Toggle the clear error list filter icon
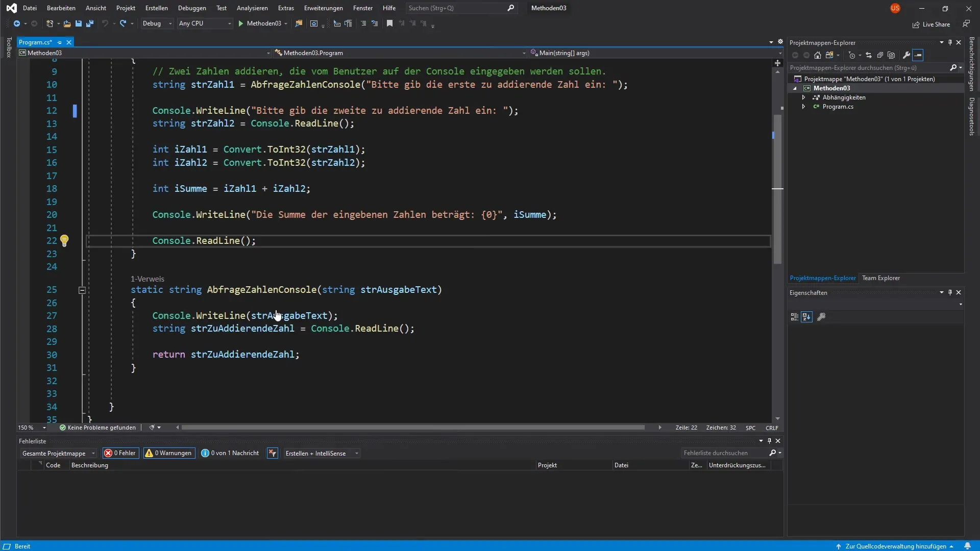Viewport: 980px width, 551px height. pyautogui.click(x=273, y=453)
